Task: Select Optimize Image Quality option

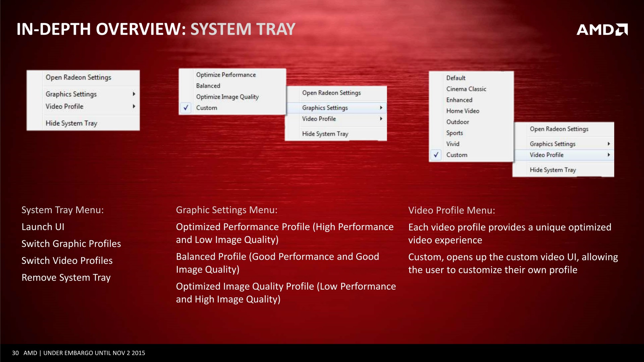Action: tap(227, 97)
